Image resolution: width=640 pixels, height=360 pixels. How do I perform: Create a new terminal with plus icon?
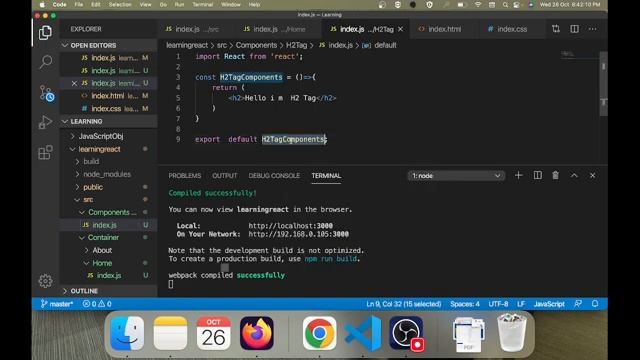click(x=518, y=175)
